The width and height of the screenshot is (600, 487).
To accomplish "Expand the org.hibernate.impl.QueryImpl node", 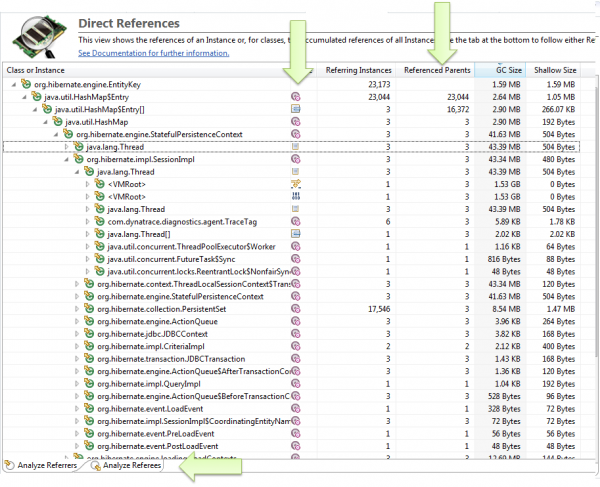I will tap(77, 384).
